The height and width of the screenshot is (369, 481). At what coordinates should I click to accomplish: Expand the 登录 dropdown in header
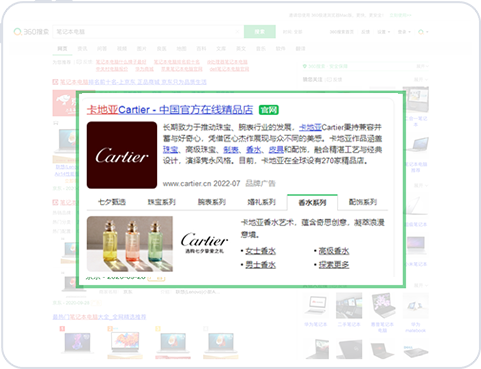click(x=404, y=32)
